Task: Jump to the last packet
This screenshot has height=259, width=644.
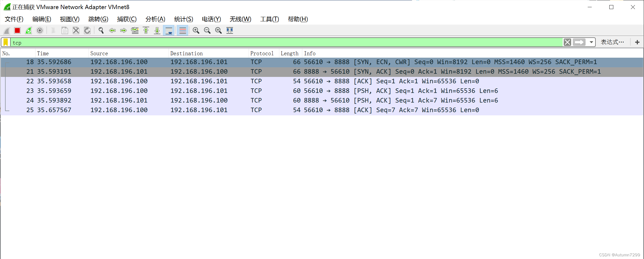Action: point(157,31)
